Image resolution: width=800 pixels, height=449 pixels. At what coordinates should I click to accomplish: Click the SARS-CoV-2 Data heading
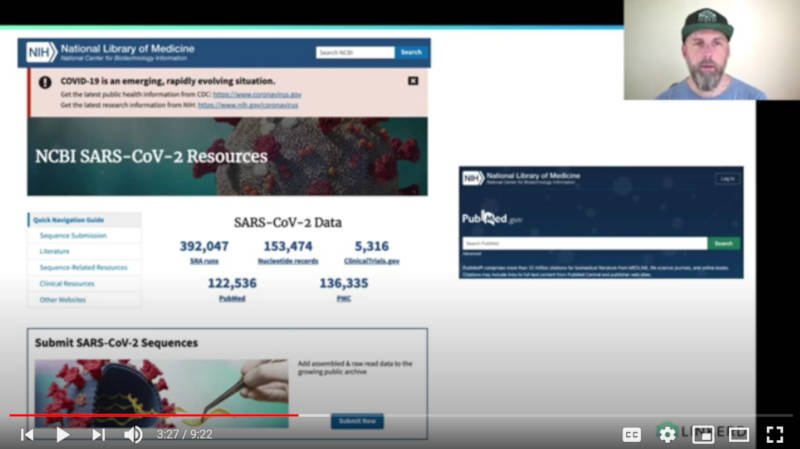click(288, 223)
